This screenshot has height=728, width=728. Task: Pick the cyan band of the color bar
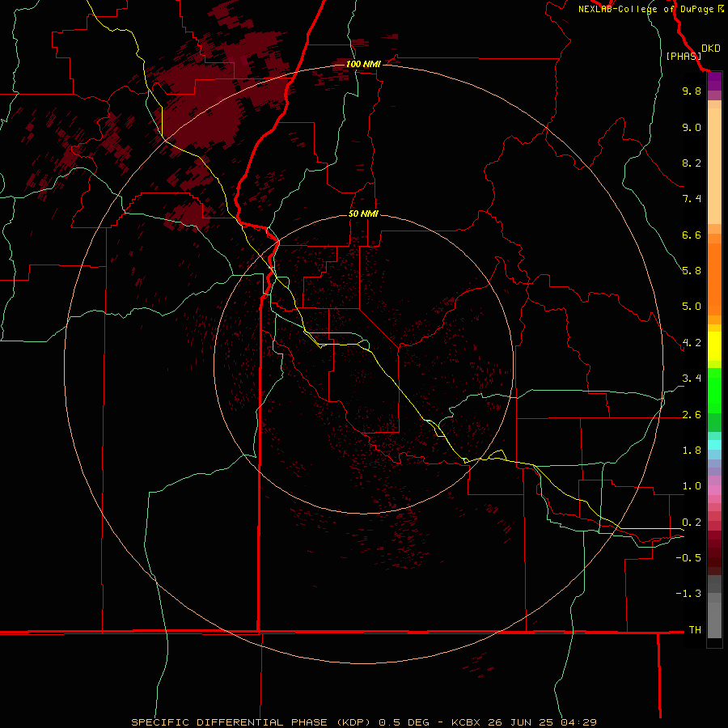tap(714, 445)
